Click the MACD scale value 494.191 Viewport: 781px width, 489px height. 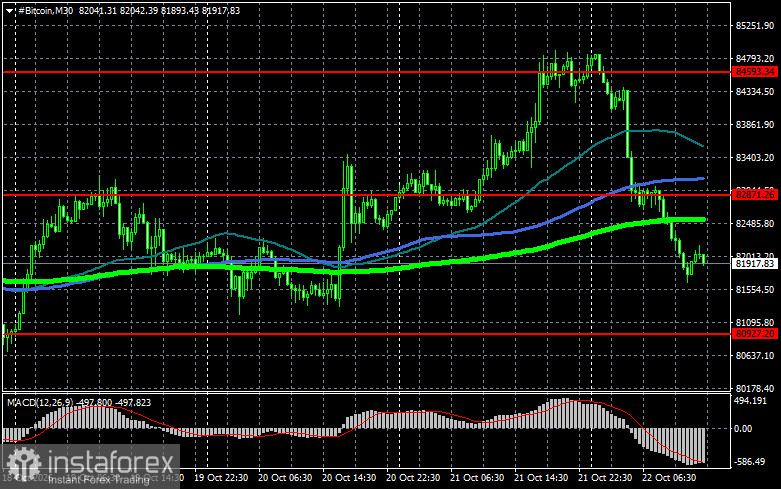tap(751, 401)
